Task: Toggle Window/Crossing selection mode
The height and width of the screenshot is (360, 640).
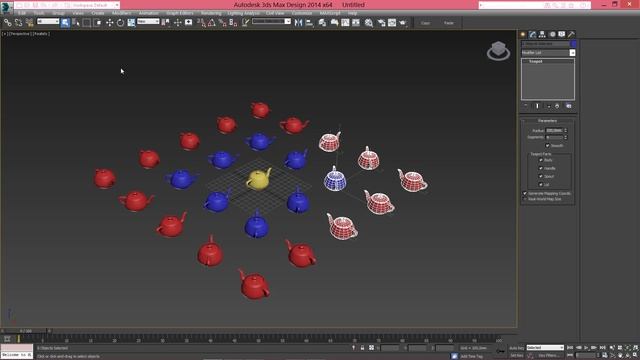Action: (98, 23)
